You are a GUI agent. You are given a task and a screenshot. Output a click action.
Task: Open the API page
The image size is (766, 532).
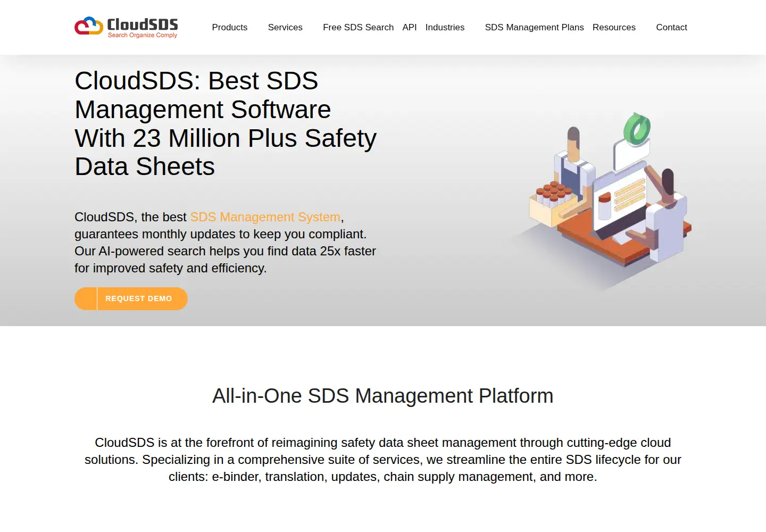click(x=410, y=27)
